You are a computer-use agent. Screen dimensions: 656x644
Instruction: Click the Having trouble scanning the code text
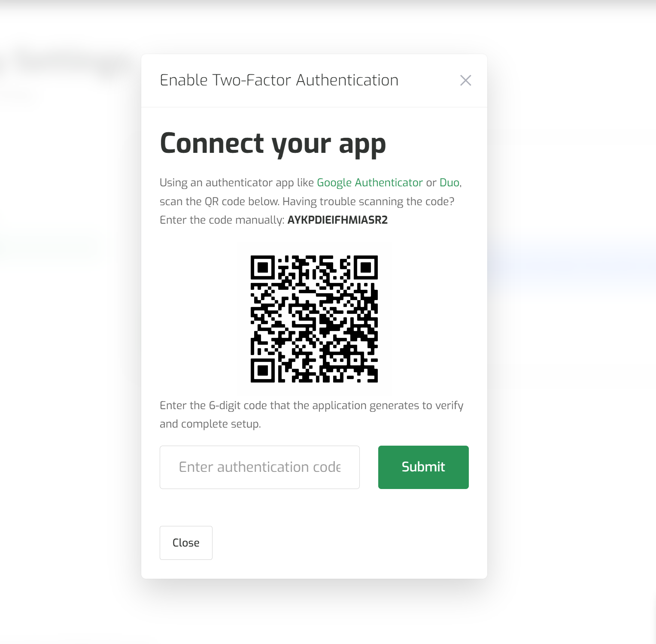[368, 201]
